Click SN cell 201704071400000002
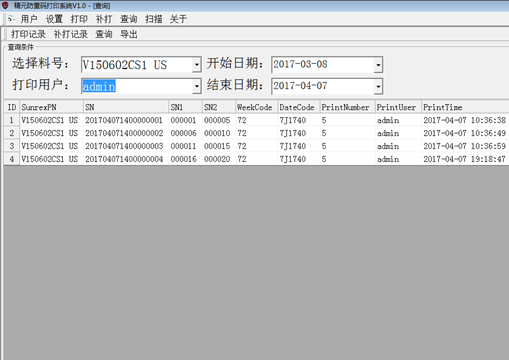Viewport: 509px width, 360px height. point(126,133)
